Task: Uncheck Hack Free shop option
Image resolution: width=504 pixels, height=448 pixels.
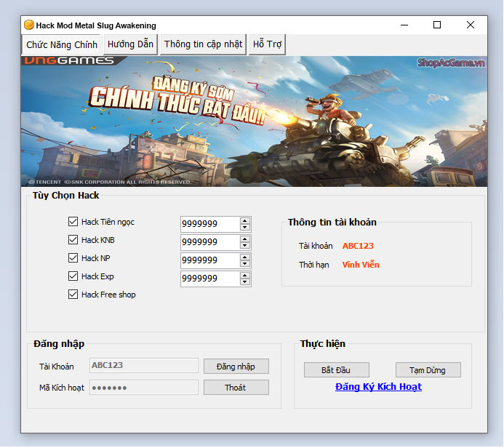Action: (x=73, y=295)
